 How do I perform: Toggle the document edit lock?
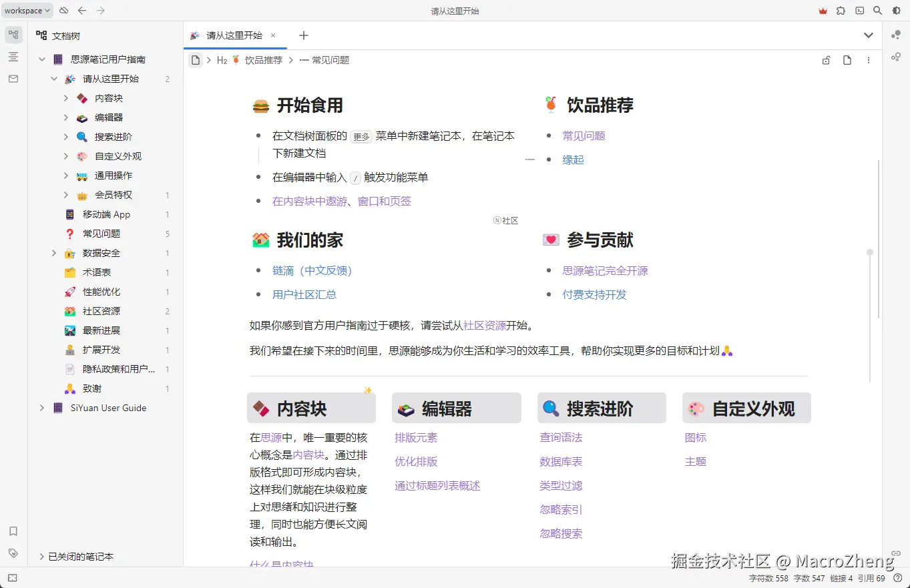pyautogui.click(x=826, y=60)
